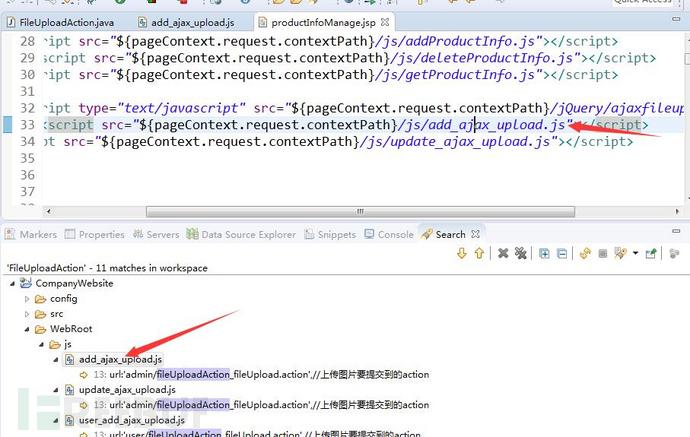Click the editor horizontal scrollbar thumb

[x=360, y=212]
